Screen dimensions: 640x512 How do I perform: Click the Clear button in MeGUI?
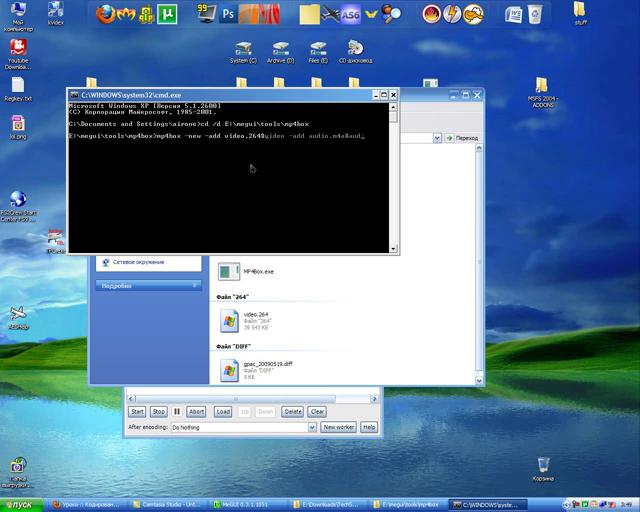[x=317, y=412]
